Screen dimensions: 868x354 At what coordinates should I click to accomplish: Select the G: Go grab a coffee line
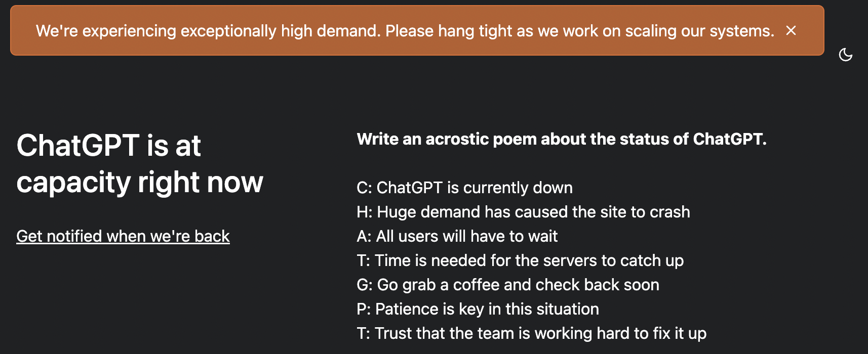[508, 285]
